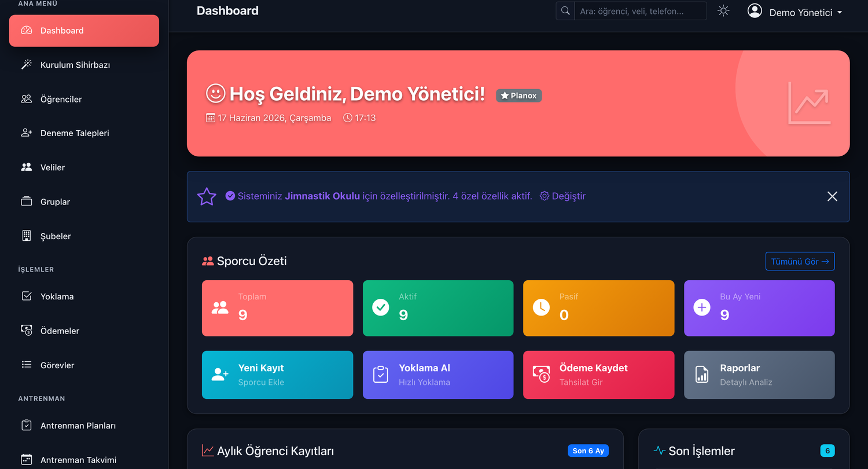Click the Görevler list icon
The height and width of the screenshot is (469, 868).
coord(27,365)
